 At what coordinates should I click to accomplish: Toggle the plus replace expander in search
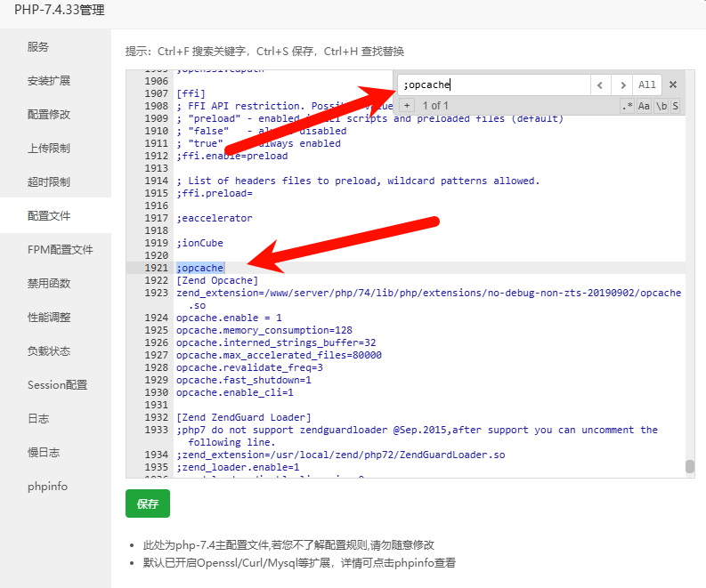tap(407, 106)
